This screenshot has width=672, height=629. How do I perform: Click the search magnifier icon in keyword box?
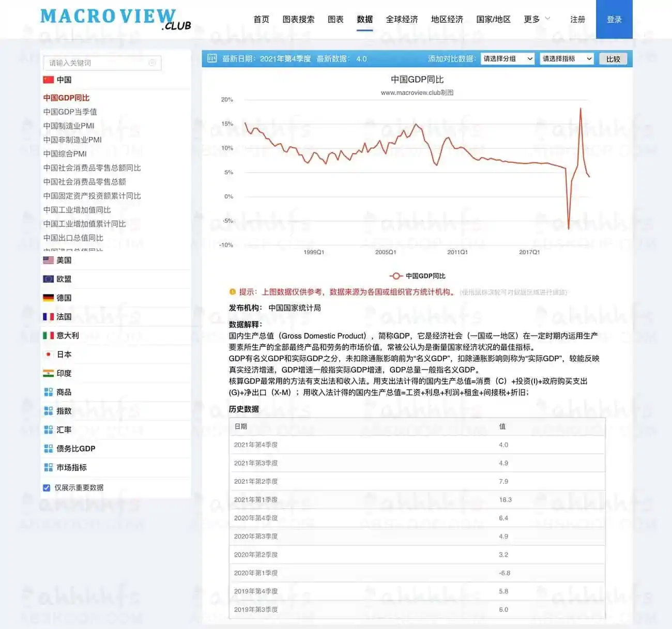pyautogui.click(x=152, y=63)
